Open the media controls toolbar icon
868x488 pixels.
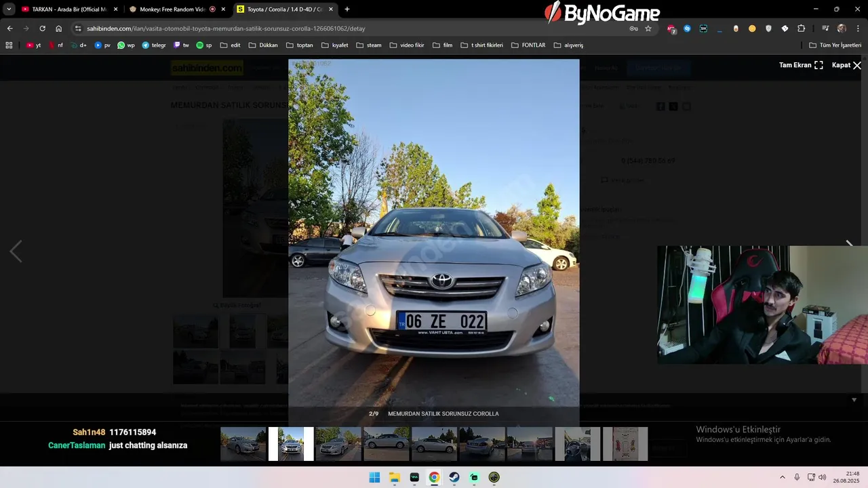pyautogui.click(x=825, y=28)
